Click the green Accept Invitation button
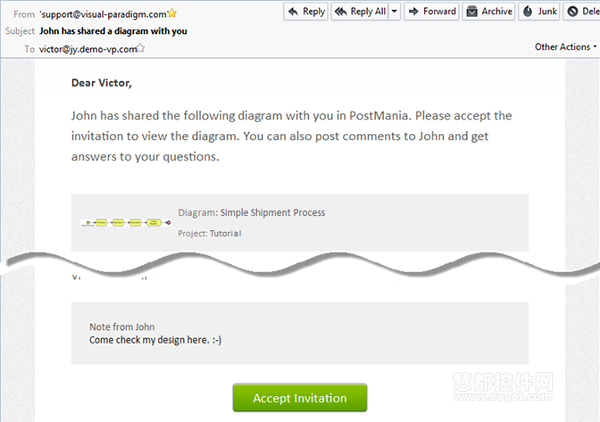Screen dimensions: 600x422 (300, 398)
